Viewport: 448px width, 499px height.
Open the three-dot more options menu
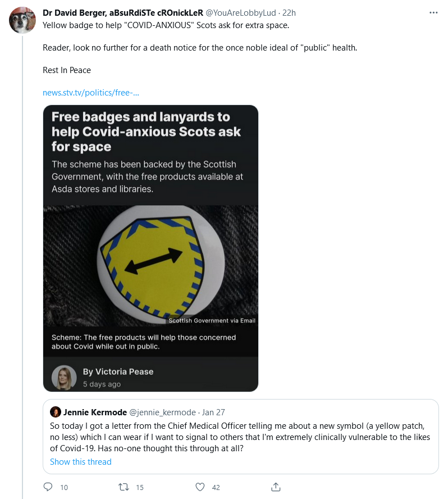point(433,12)
